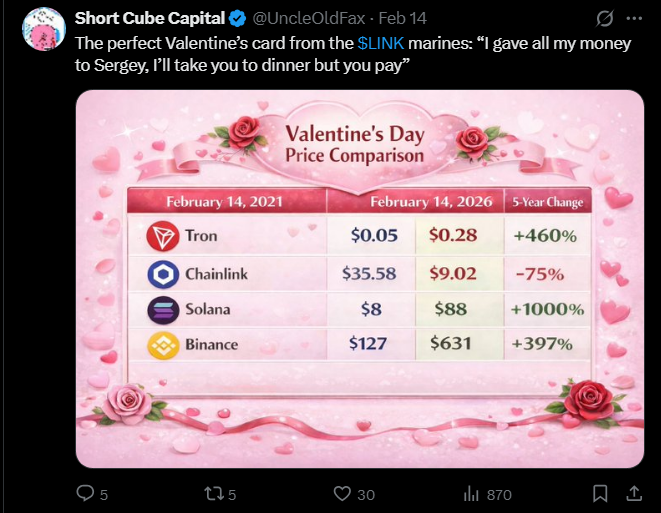View post analytics bar chart icon
This screenshot has height=513, width=661.
coord(471,494)
